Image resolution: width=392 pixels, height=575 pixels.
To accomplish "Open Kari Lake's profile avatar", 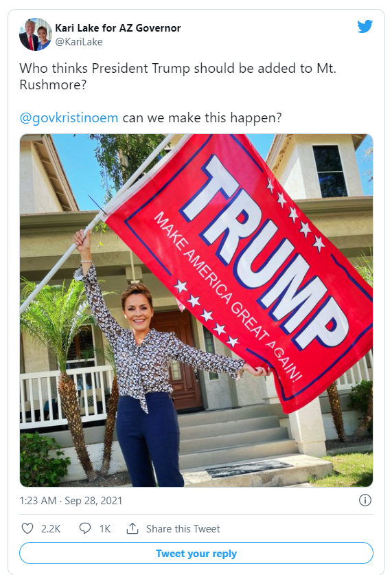I will tap(36, 34).
